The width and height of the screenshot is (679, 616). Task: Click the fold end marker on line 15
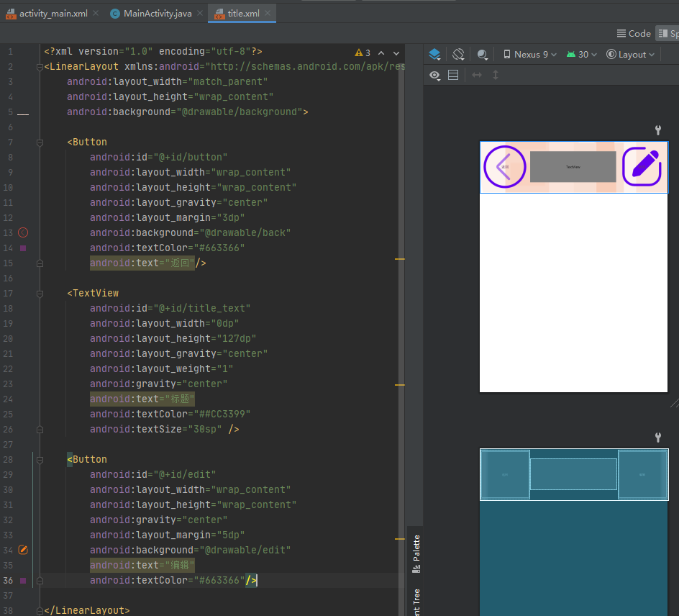[40, 263]
